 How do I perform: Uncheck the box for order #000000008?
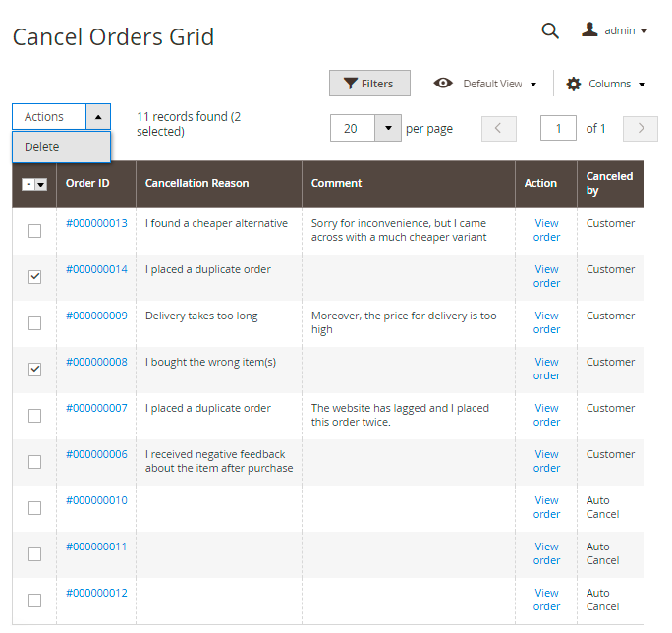click(35, 370)
